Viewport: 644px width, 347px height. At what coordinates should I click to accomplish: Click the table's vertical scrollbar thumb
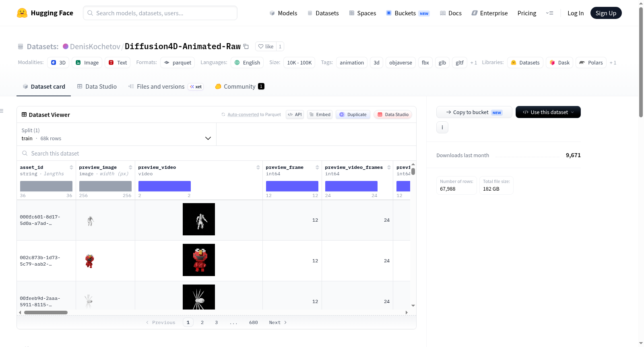click(x=413, y=171)
